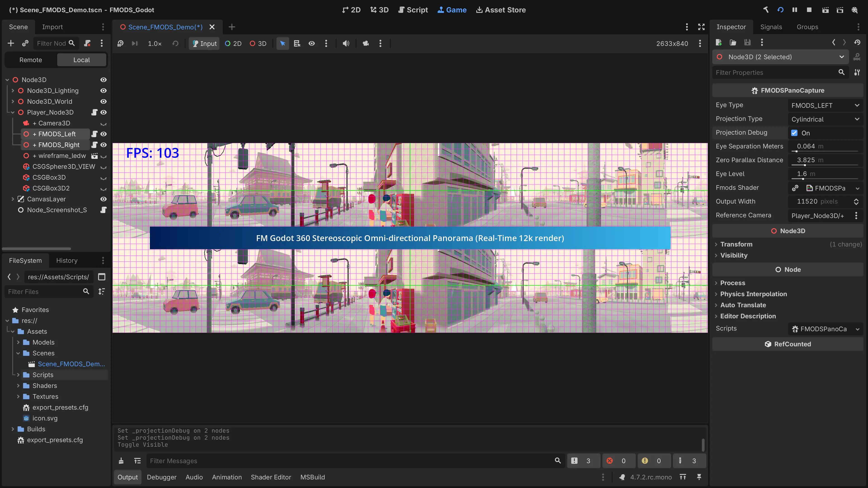
Task: Open script attached to Node_Screenshot_S
Action: [104, 210]
